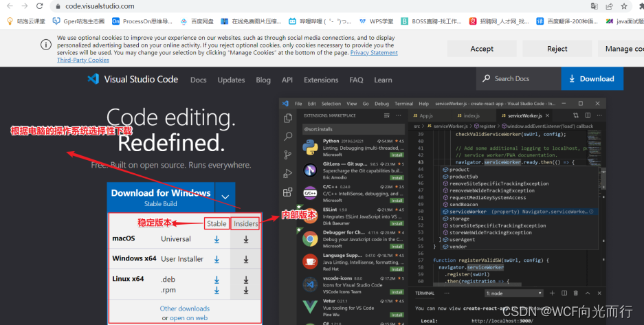Install the ESLint extension

tap(397, 223)
